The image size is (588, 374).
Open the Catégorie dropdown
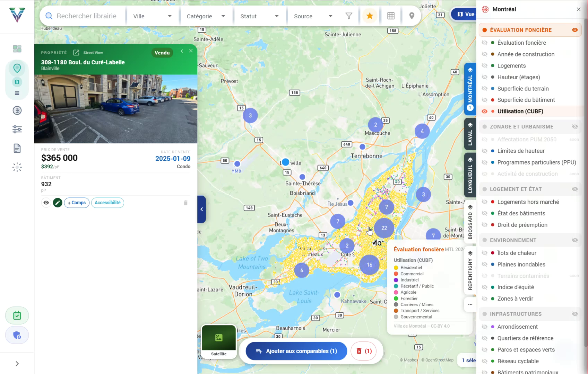206,16
